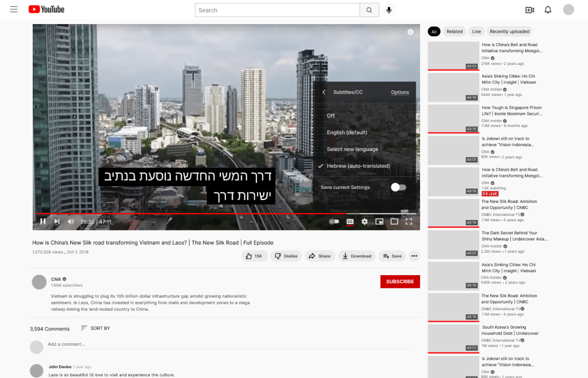Screen dimensions: 588x378
Task: Open the player settings gear
Action: pos(364,221)
